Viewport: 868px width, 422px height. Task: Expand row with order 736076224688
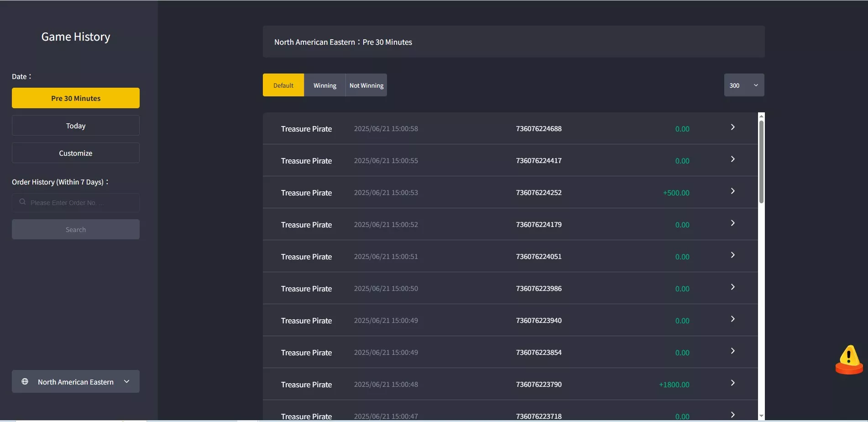(732, 127)
